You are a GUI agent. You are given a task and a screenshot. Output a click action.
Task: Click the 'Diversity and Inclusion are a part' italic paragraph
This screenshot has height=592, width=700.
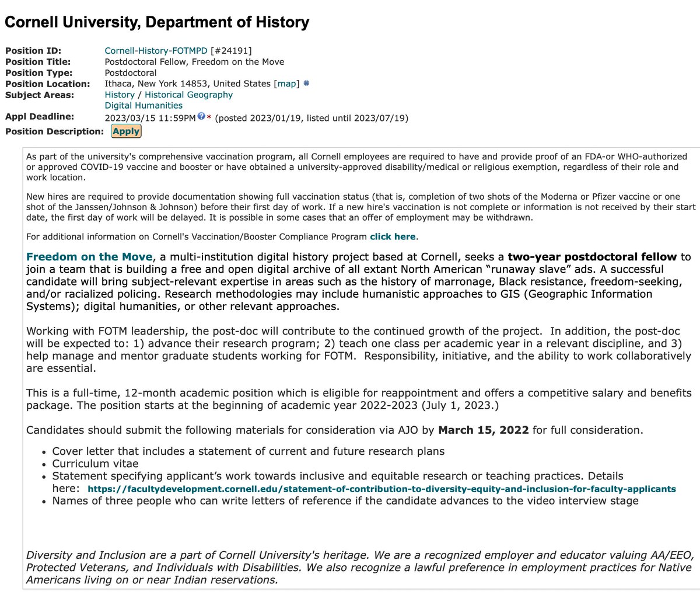(x=359, y=567)
